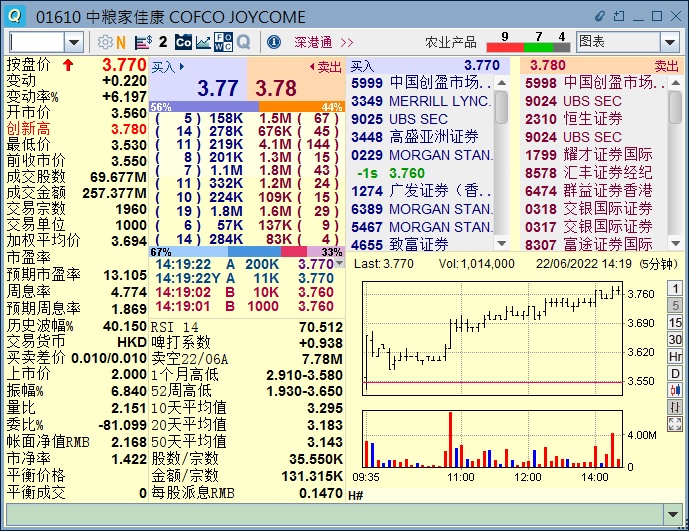Select 30-minute chart interval
Viewport: 689px width, 531px height.
pyautogui.click(x=675, y=339)
